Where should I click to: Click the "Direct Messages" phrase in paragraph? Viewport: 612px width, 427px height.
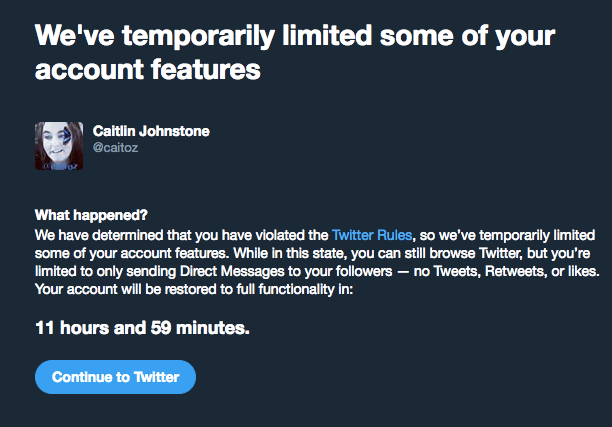[232, 271]
